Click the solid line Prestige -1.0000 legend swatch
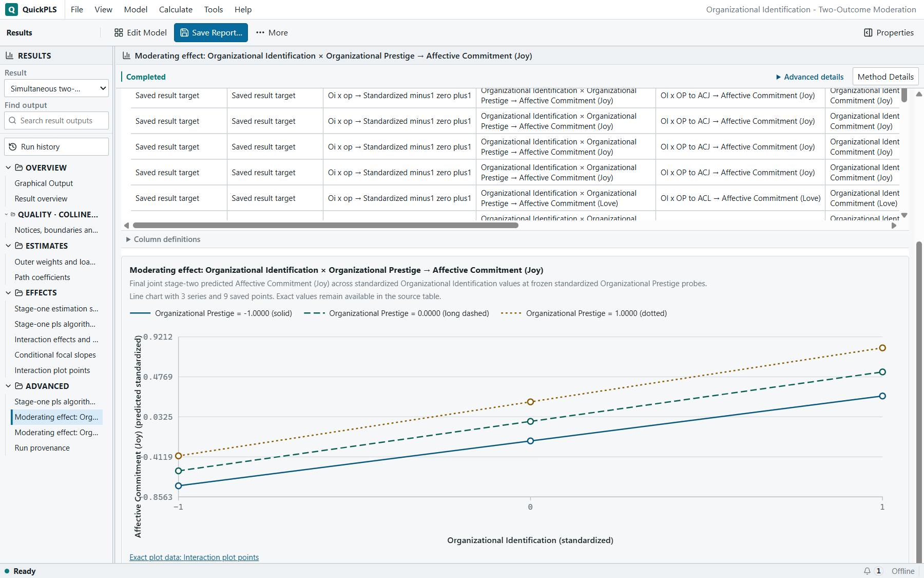Screen dimensions: 924x578 (x=140, y=313)
